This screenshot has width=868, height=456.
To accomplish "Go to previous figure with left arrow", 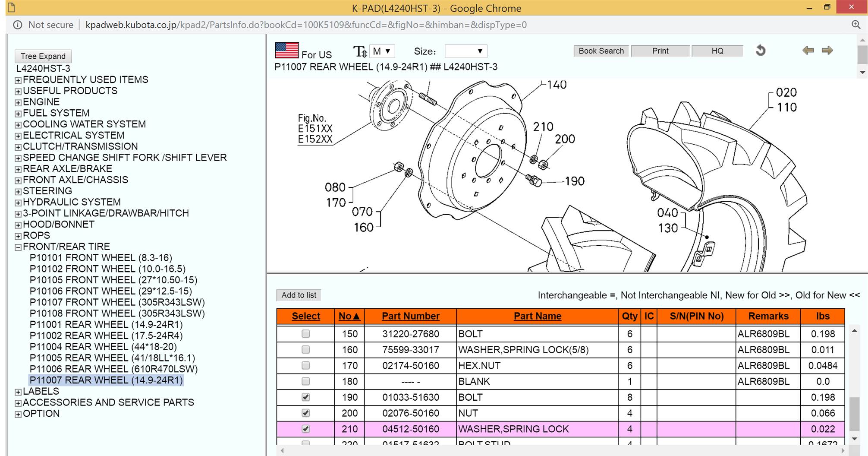I will pos(808,51).
